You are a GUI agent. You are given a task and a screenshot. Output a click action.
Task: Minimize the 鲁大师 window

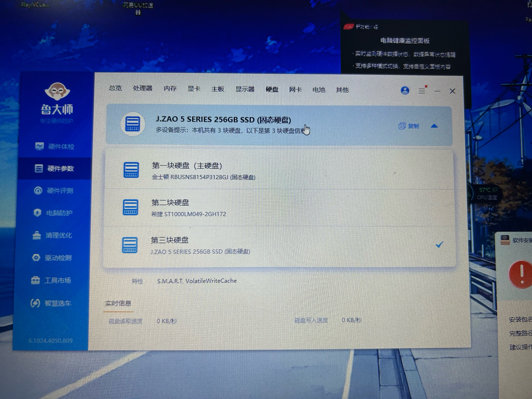(x=437, y=91)
